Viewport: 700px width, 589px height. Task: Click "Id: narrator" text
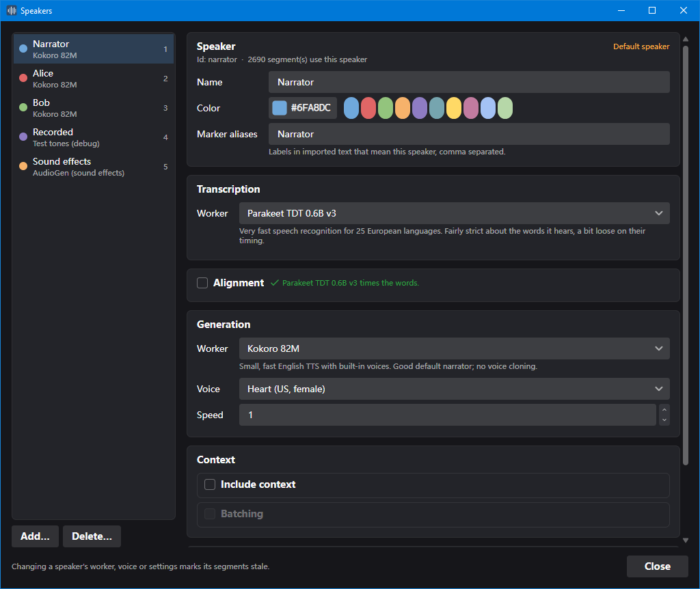click(x=217, y=59)
